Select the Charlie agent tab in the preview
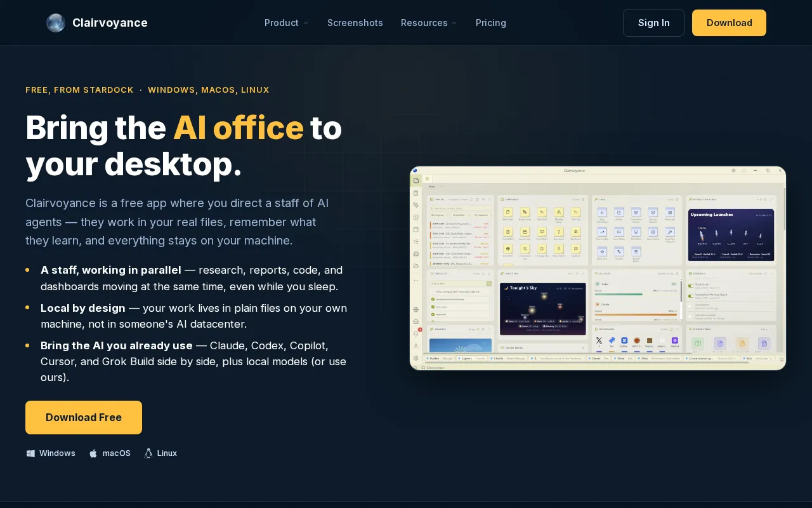 click(508, 358)
